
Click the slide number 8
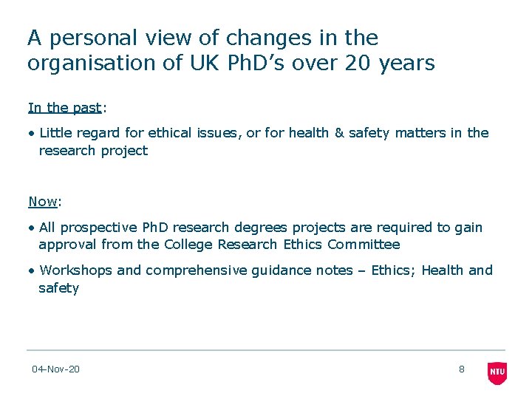[x=461, y=369]
